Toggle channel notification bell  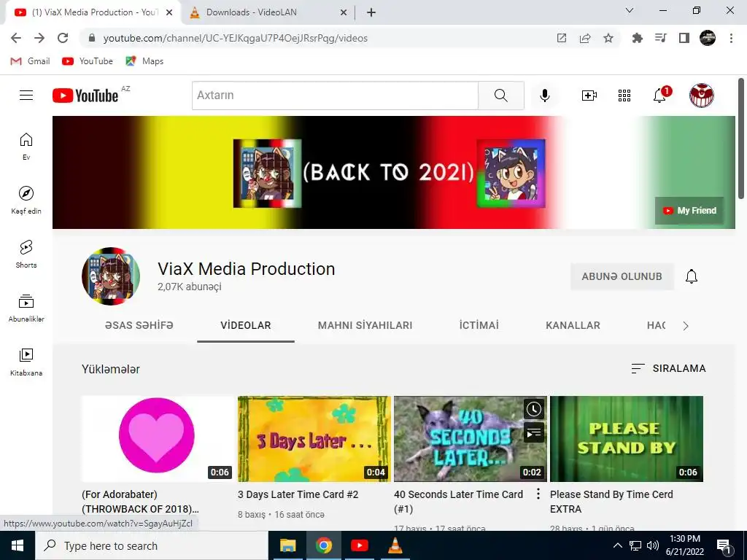pos(692,276)
